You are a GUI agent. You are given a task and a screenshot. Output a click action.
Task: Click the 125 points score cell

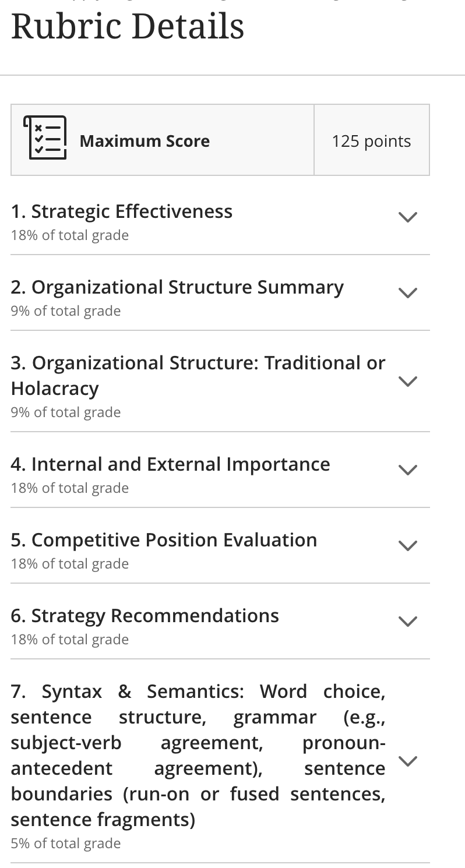372,141
